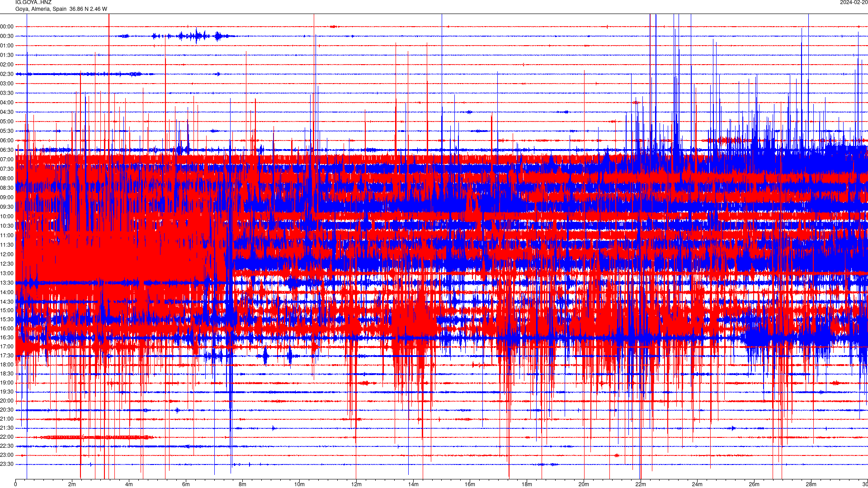Pick the 13:00 row label
Image resolution: width=868 pixels, height=488 pixels.
pyautogui.click(x=7, y=273)
